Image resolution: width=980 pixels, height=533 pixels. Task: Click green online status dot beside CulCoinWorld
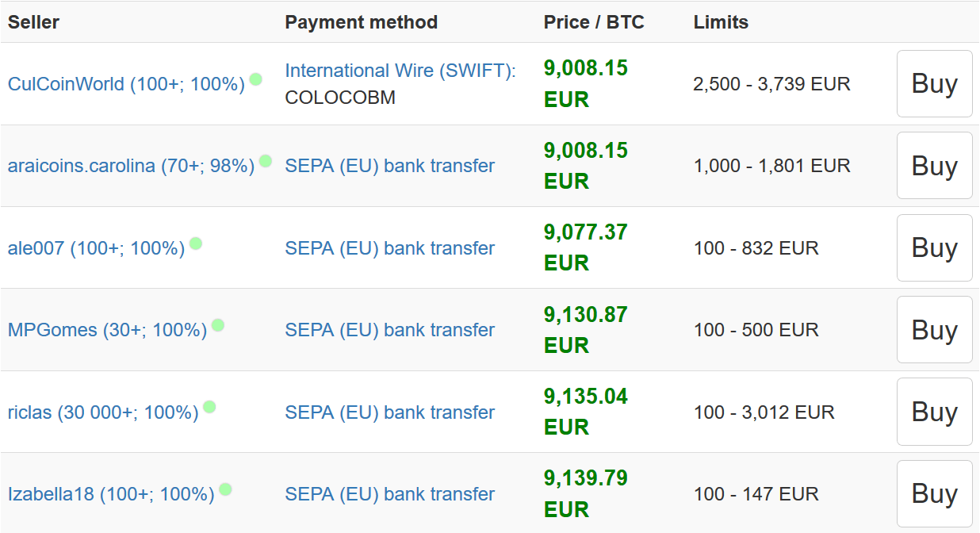coord(255,79)
